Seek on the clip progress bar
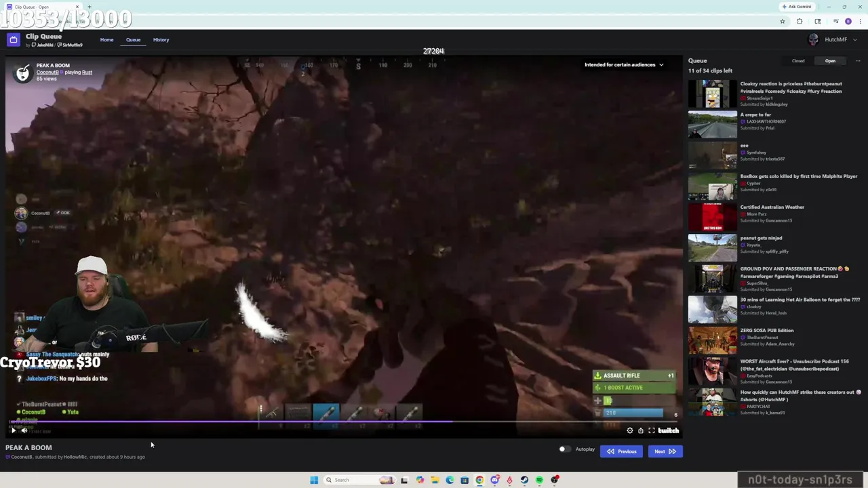 click(344, 422)
